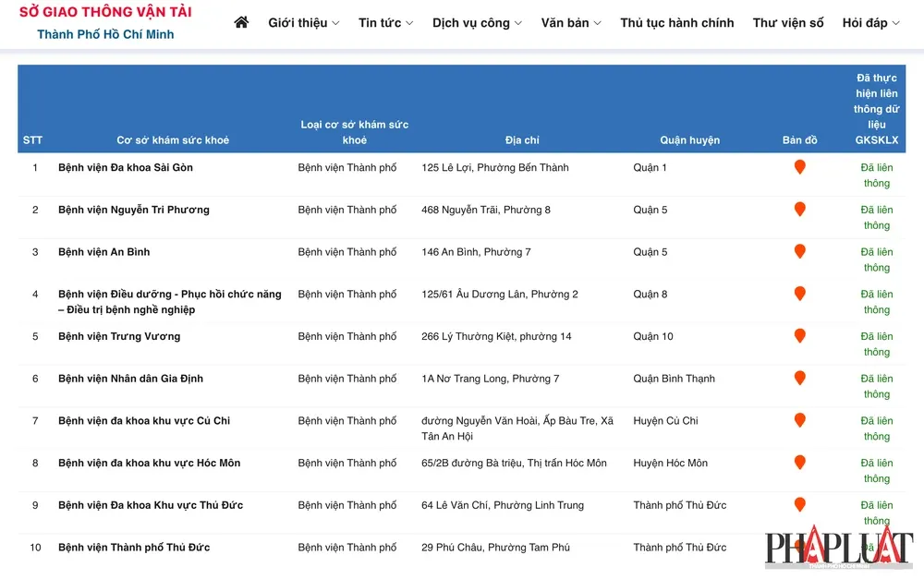Image resolution: width=924 pixels, height=579 pixels.
Task: Show map location of Bệnh viện An Bình
Action: 799,251
